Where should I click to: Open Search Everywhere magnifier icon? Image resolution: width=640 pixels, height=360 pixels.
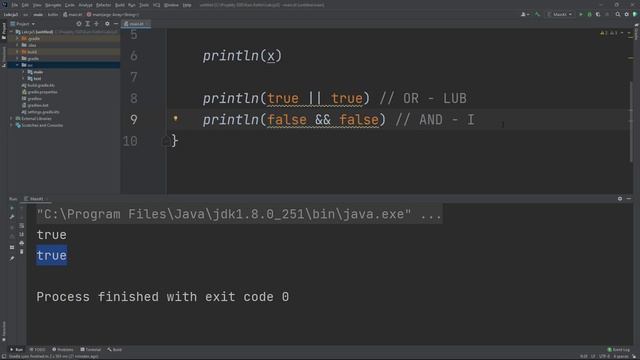tap(618, 14)
